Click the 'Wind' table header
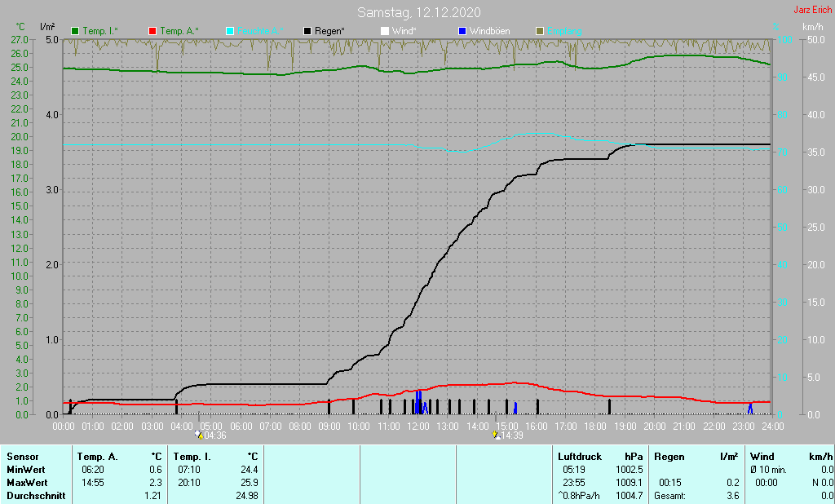 click(762, 457)
